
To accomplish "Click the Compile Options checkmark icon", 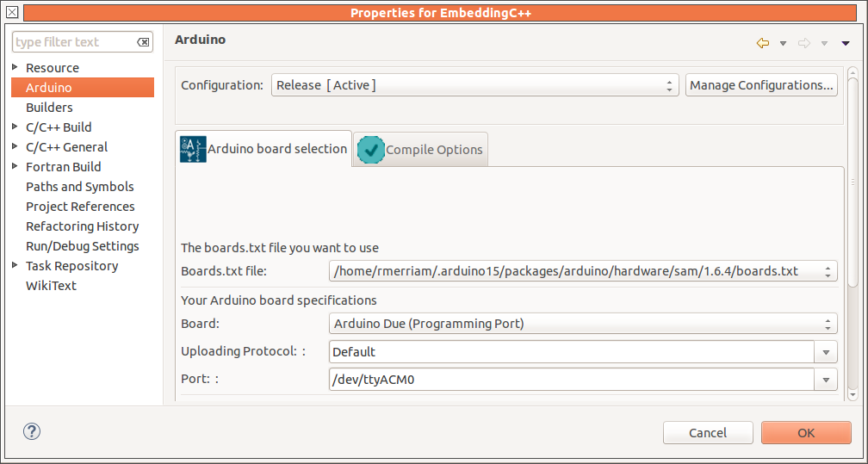I will point(371,150).
